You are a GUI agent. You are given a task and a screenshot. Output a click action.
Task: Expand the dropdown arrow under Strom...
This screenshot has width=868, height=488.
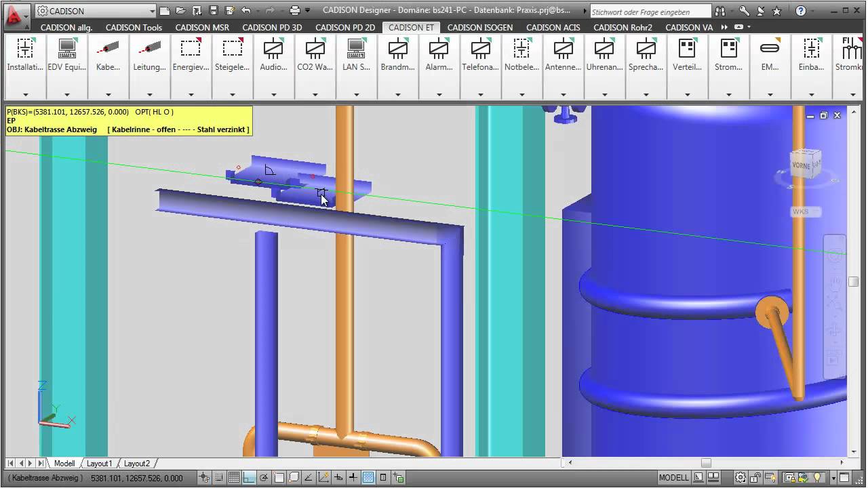[x=728, y=94]
